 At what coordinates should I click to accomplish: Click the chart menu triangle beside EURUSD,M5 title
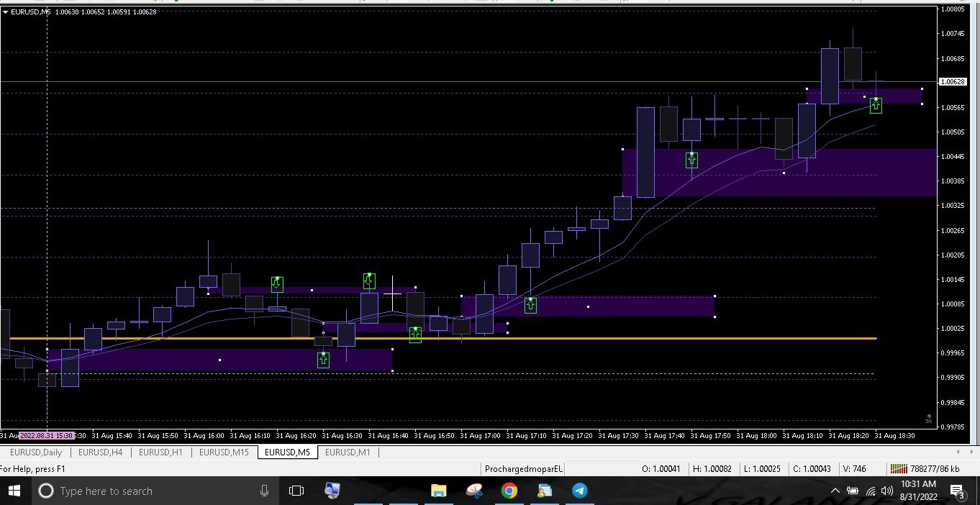coord(5,12)
